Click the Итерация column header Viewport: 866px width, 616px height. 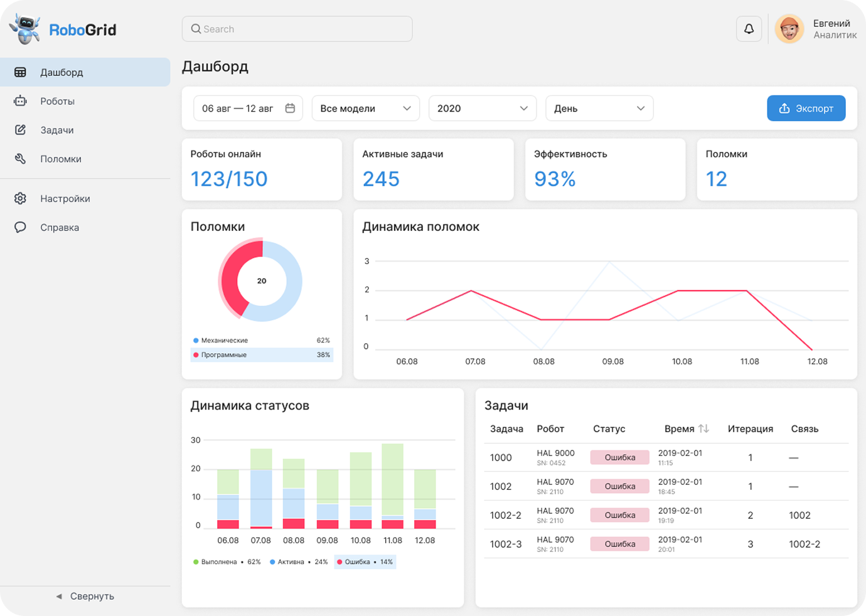tap(751, 429)
